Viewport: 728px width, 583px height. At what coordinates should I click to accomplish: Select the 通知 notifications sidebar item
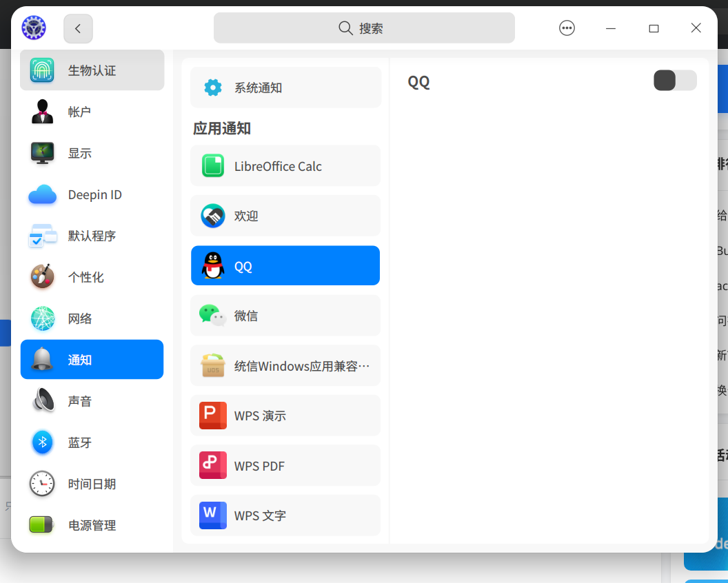coord(92,359)
